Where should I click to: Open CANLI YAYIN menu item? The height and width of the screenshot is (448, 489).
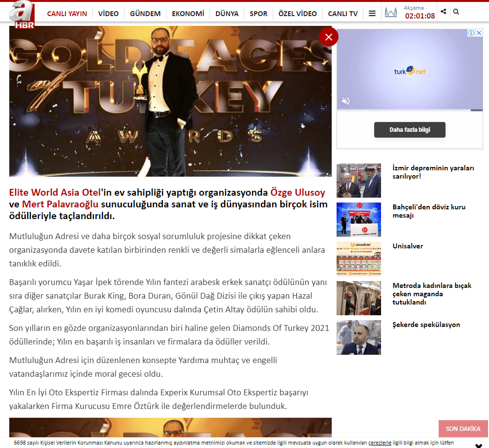coord(67,14)
